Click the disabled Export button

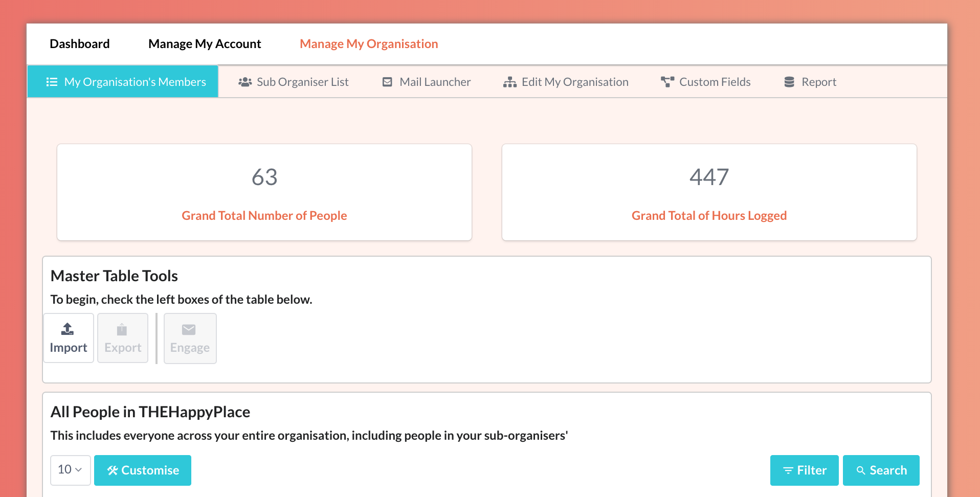(123, 338)
